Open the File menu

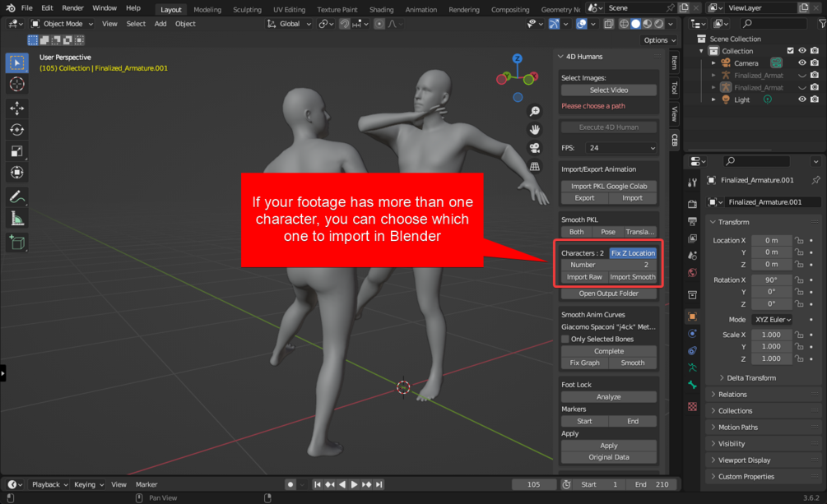coord(27,8)
